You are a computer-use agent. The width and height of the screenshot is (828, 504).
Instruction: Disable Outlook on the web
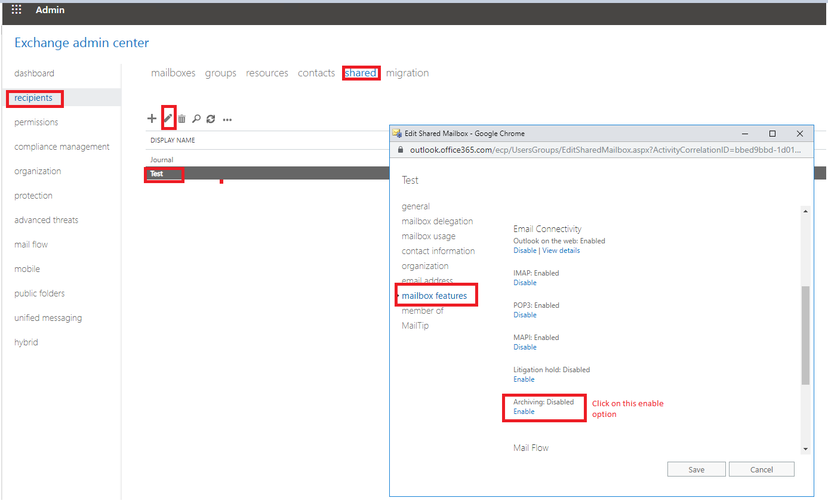(x=525, y=251)
